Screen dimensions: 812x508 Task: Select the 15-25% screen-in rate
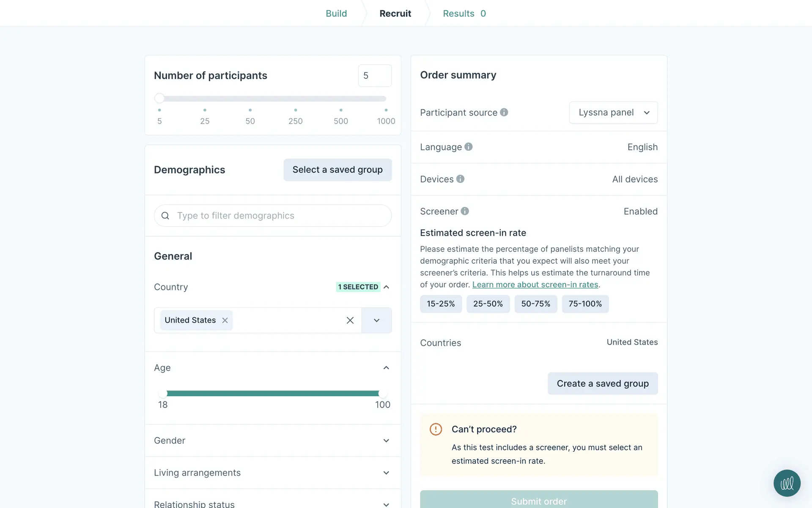click(x=441, y=304)
